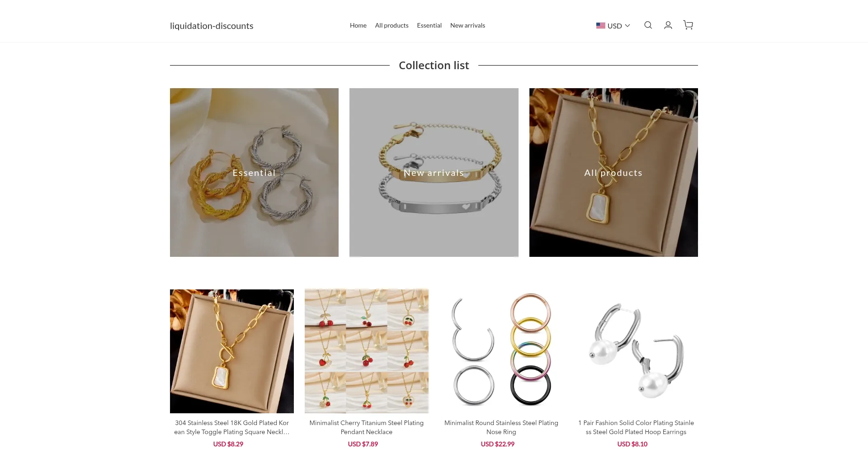Screen dimensions: 868x449
Task: Open the user account icon
Action: click(668, 25)
